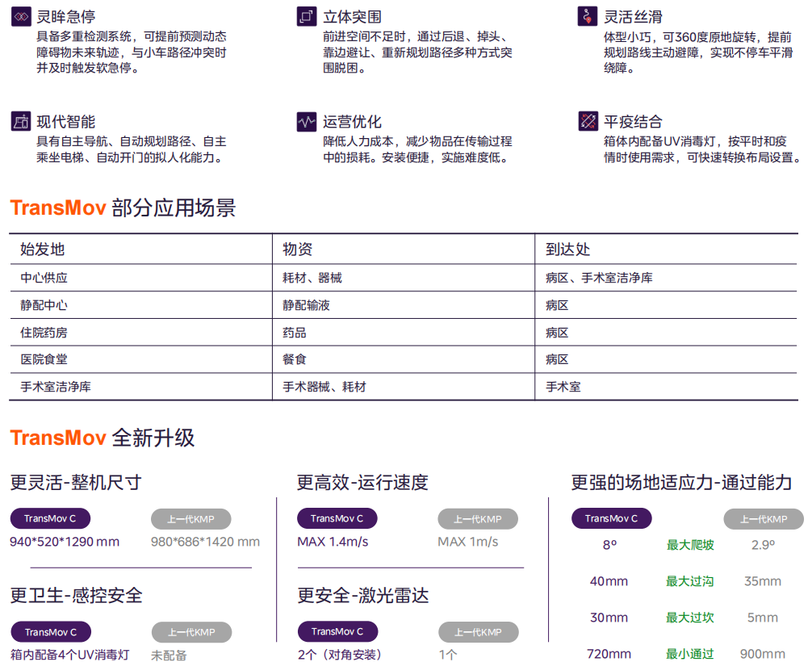Select the 灵活丝滑 heading text

pos(633,17)
